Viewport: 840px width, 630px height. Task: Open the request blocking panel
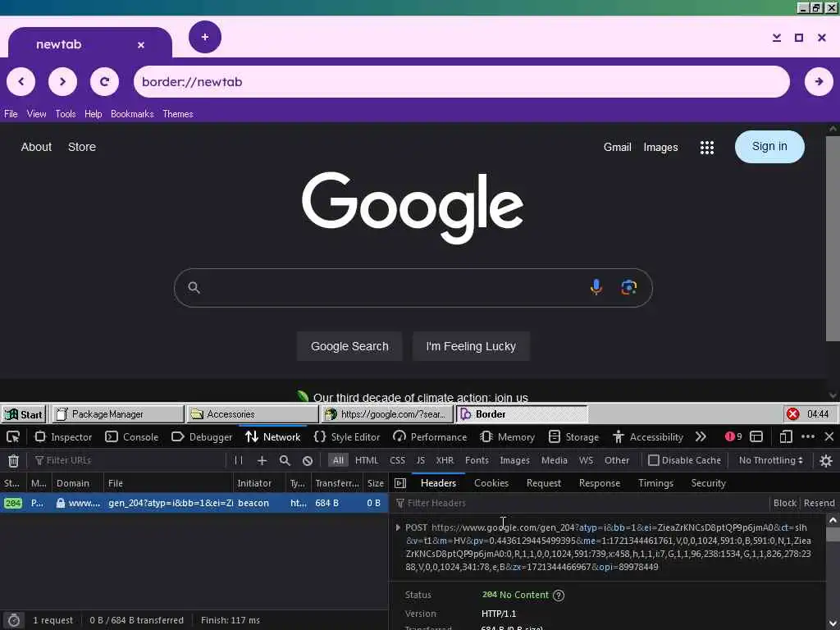click(x=308, y=460)
